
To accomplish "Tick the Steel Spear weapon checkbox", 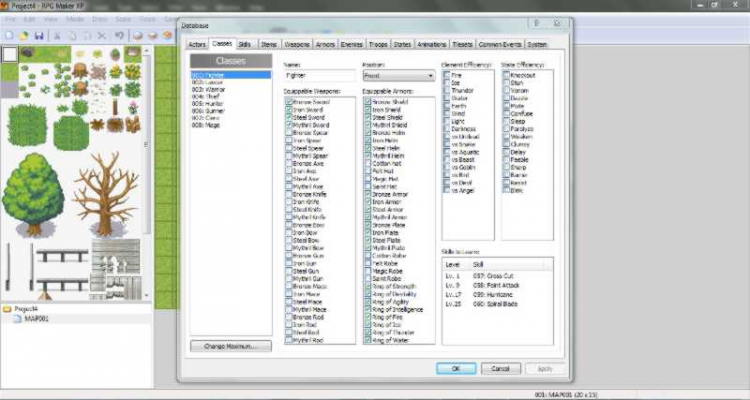I will (288, 148).
